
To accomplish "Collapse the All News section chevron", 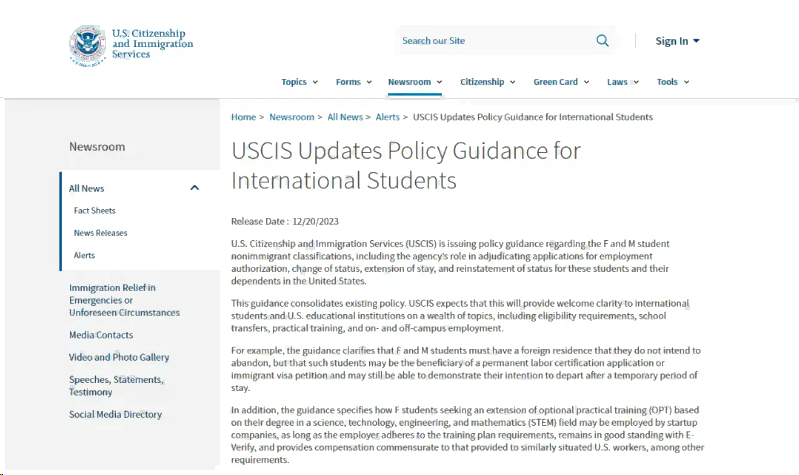I will point(194,188).
